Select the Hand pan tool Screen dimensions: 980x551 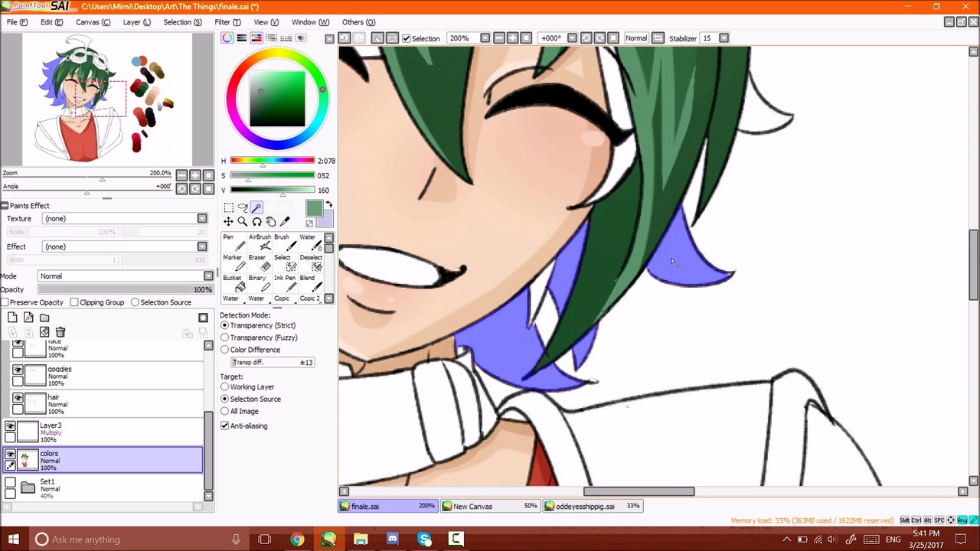[270, 222]
